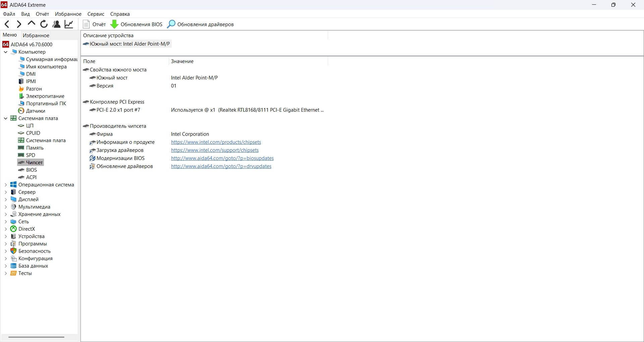644x342 pixels.
Task: Select Портативный ПК in tree
Action: point(42,104)
